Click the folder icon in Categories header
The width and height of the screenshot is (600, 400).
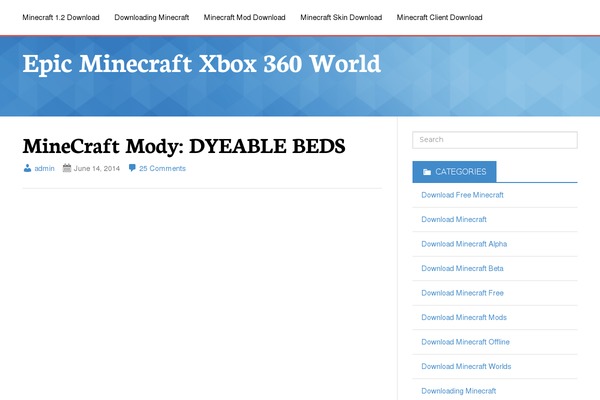click(427, 172)
